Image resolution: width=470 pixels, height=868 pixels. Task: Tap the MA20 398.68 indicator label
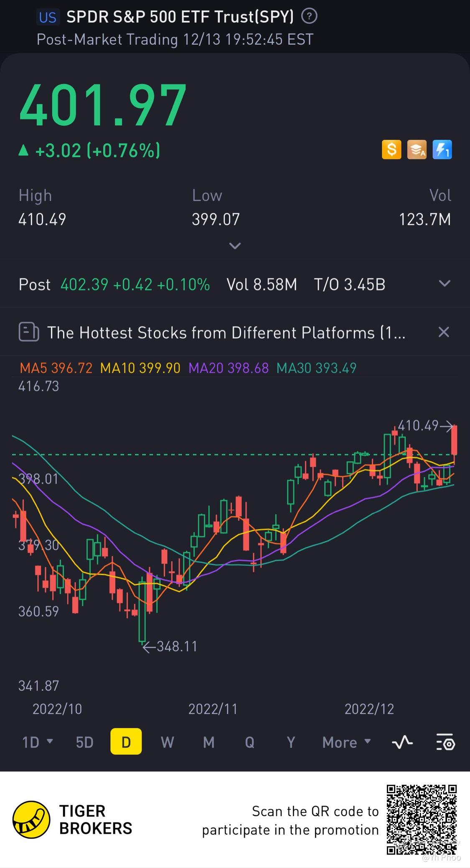click(229, 368)
